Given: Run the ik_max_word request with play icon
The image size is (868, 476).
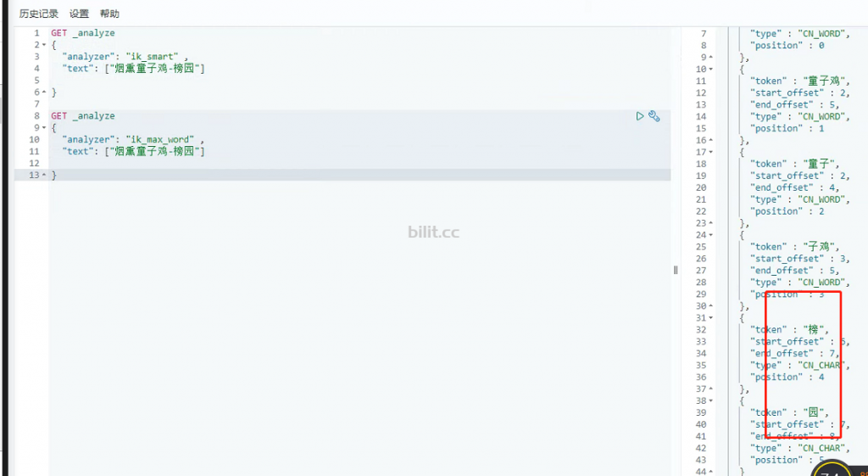Looking at the screenshot, I should coord(640,115).
